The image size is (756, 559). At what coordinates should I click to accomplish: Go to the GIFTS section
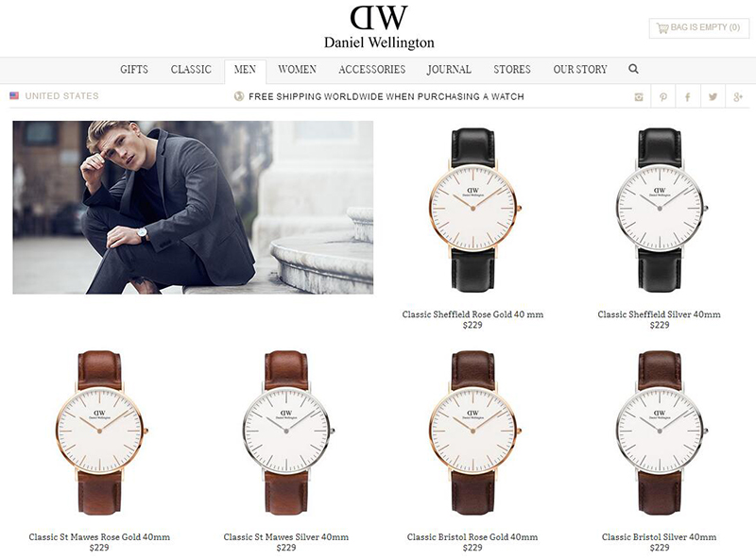coord(134,69)
